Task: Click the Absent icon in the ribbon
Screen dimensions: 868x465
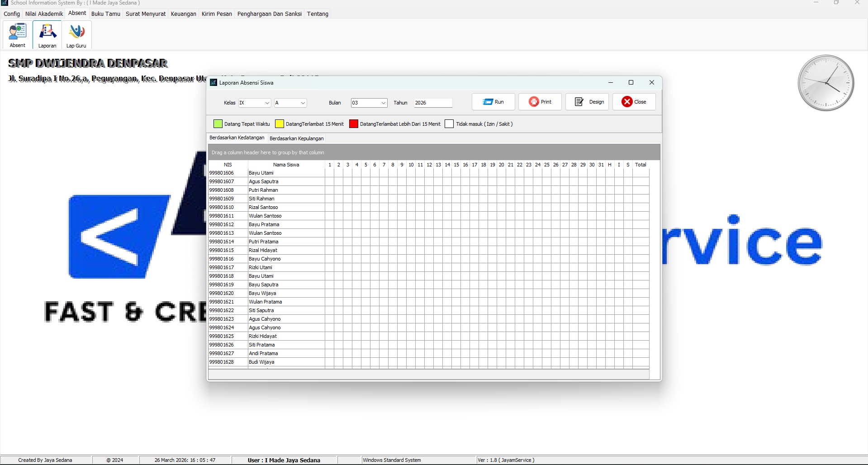Action: click(18, 35)
